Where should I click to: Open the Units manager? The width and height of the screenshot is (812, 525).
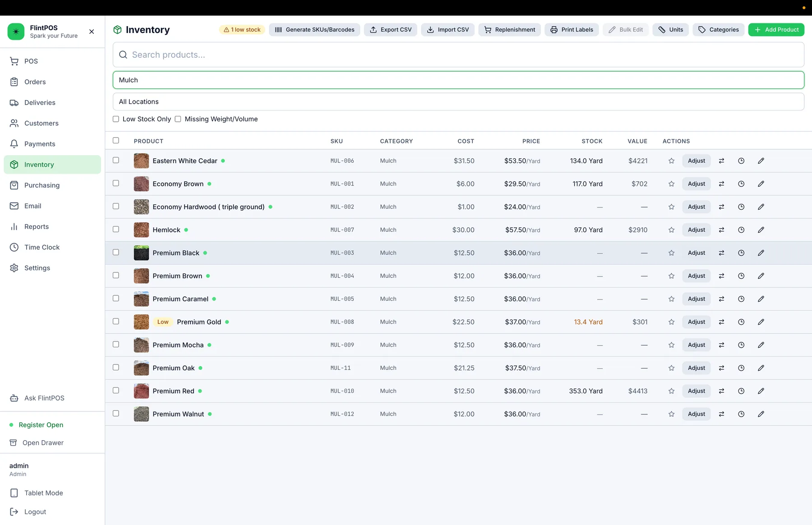[670, 30]
